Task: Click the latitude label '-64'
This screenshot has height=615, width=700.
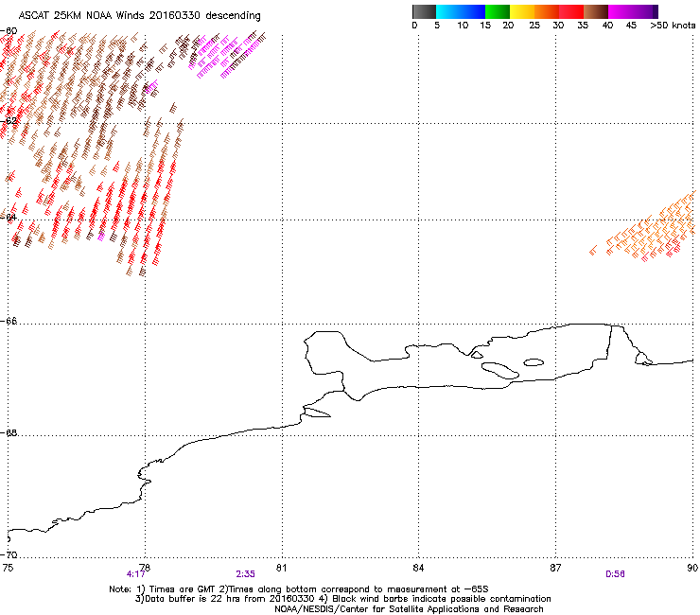Action: pyautogui.click(x=9, y=217)
